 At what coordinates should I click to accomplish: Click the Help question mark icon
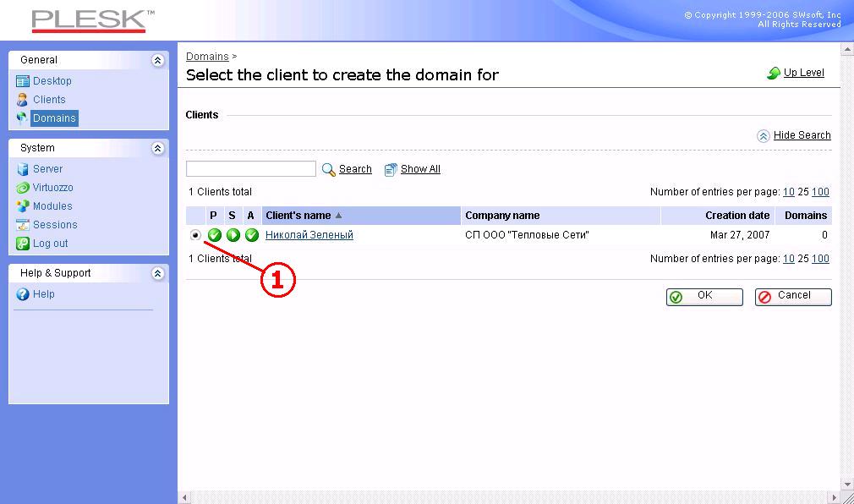point(23,294)
